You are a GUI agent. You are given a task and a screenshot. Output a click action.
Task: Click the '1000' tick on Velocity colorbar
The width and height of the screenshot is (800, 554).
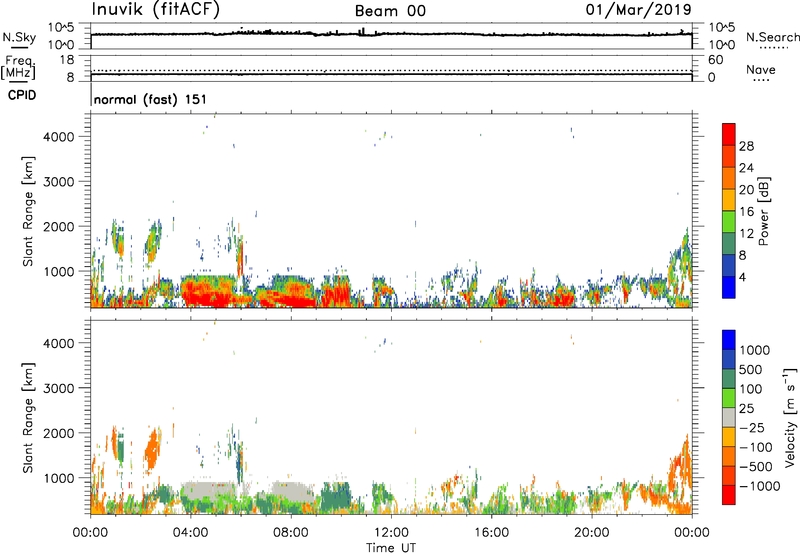755,350
